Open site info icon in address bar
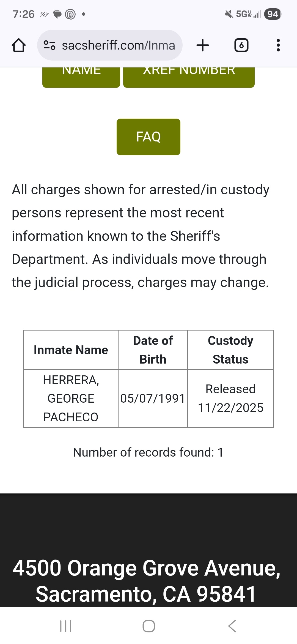The width and height of the screenshot is (297, 644). pos(50,45)
